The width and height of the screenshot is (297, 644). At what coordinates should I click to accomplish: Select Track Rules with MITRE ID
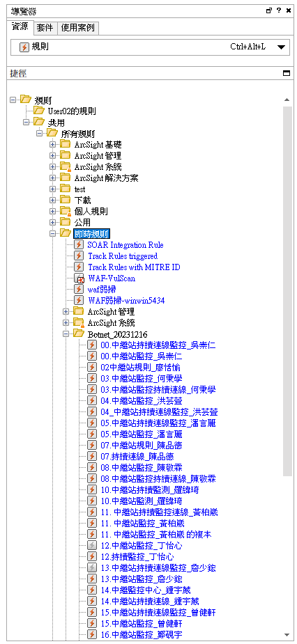(134, 267)
